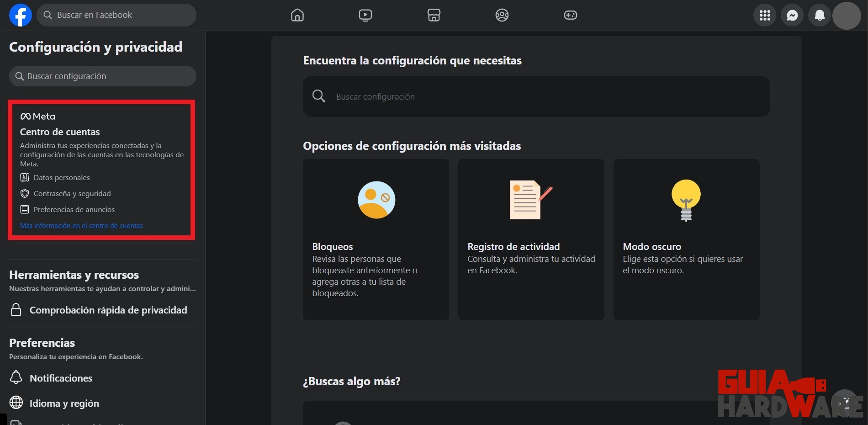
Task: Open the profile avatar menu
Action: (847, 16)
